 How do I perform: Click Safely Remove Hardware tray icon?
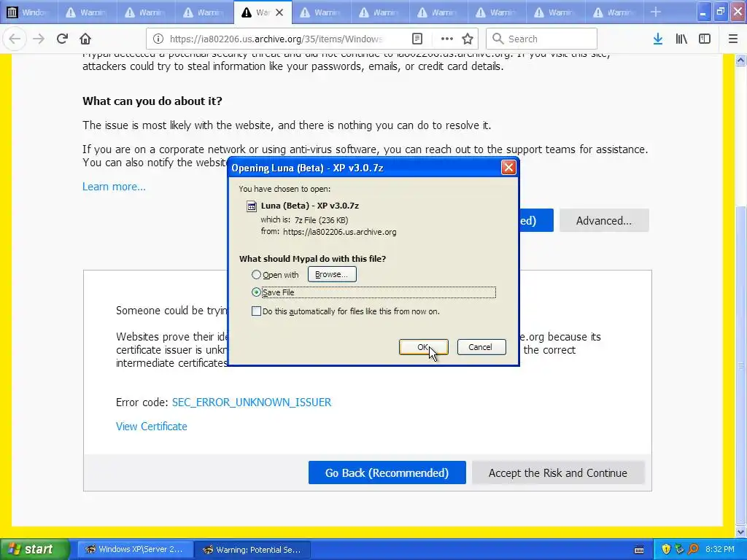[680, 550]
